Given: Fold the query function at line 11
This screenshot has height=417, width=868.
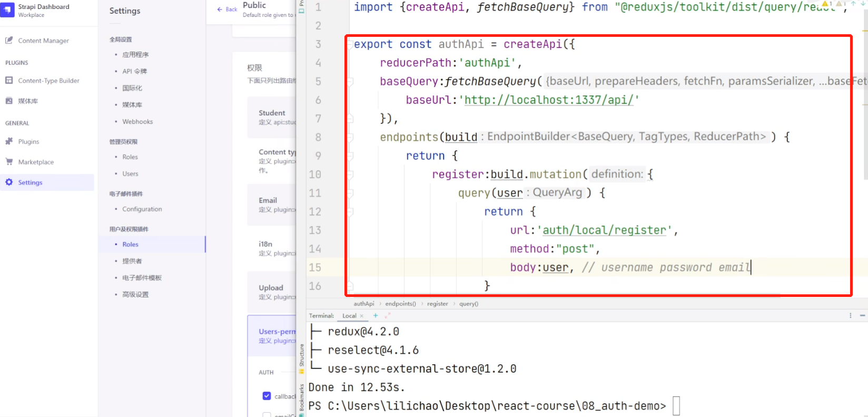Looking at the screenshot, I should point(349,193).
